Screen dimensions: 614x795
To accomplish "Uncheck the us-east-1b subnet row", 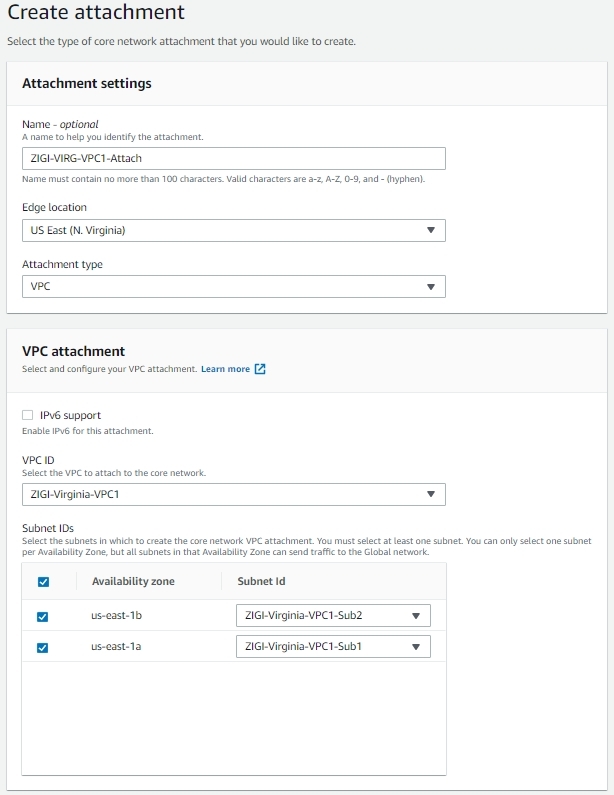I will pyautogui.click(x=43, y=617).
